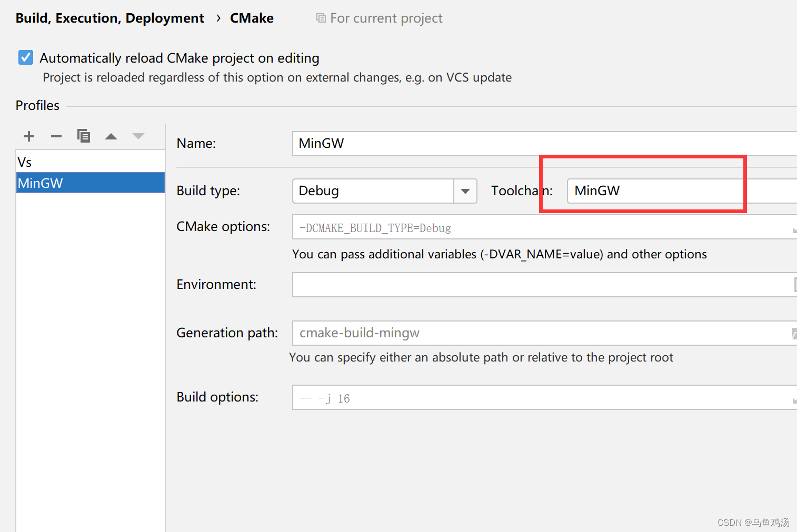Screen dimensions: 797x532
Task: Click the Profiles section heading
Action: [x=37, y=106]
